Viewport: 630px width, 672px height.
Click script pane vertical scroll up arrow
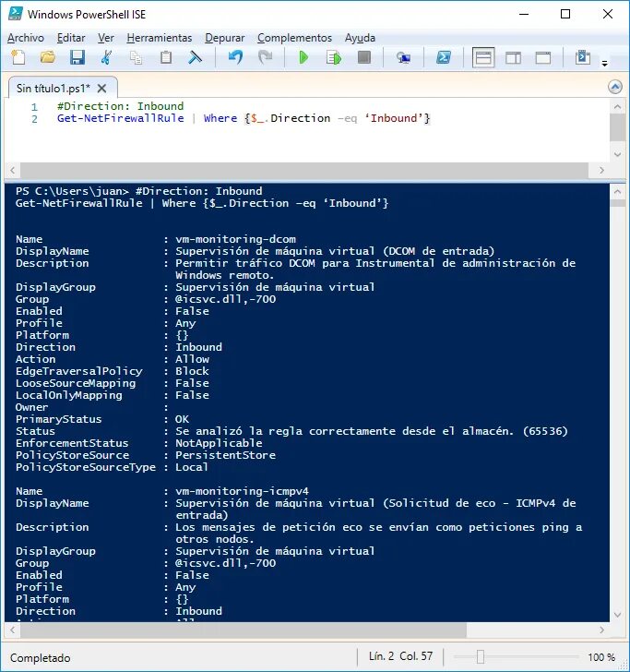[x=618, y=106]
